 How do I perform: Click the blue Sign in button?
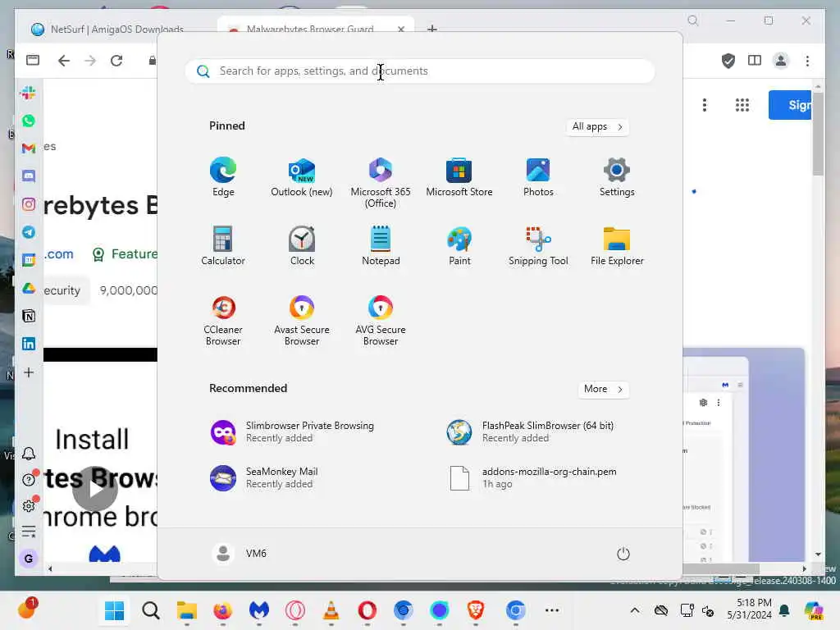[790, 105]
